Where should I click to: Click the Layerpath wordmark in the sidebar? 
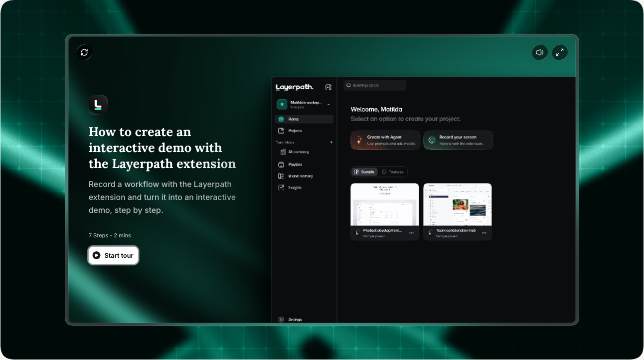(x=295, y=87)
